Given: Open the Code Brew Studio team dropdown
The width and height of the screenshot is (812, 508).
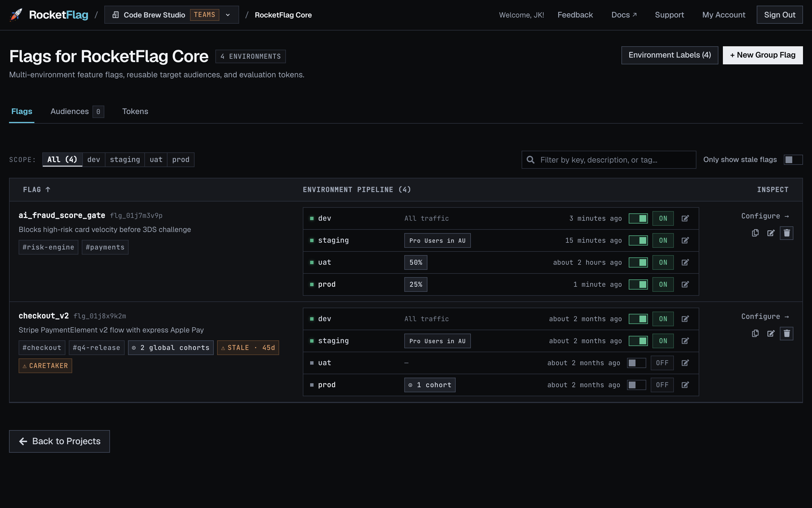Looking at the screenshot, I should click(x=171, y=15).
